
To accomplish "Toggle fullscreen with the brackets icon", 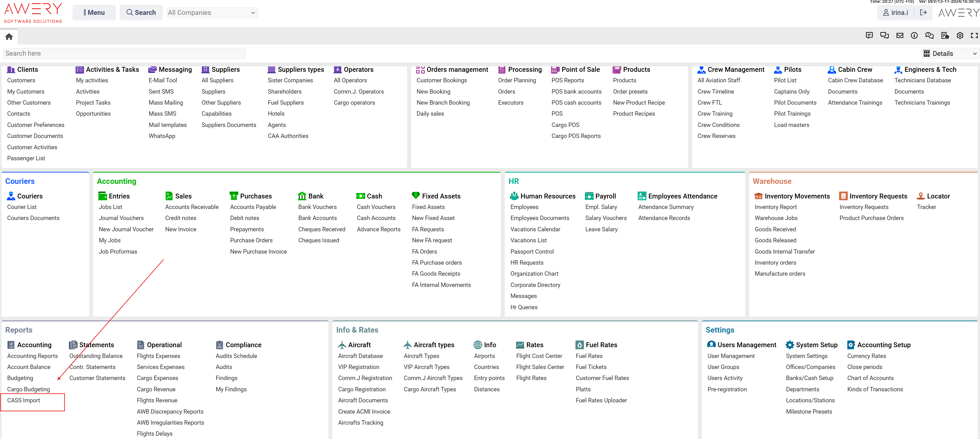I will point(974,35).
